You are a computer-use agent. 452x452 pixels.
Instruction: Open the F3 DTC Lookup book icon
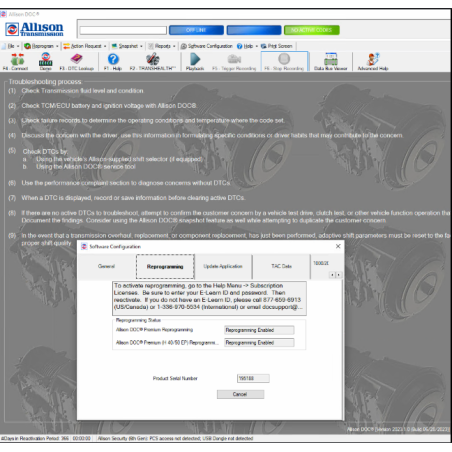click(77, 62)
